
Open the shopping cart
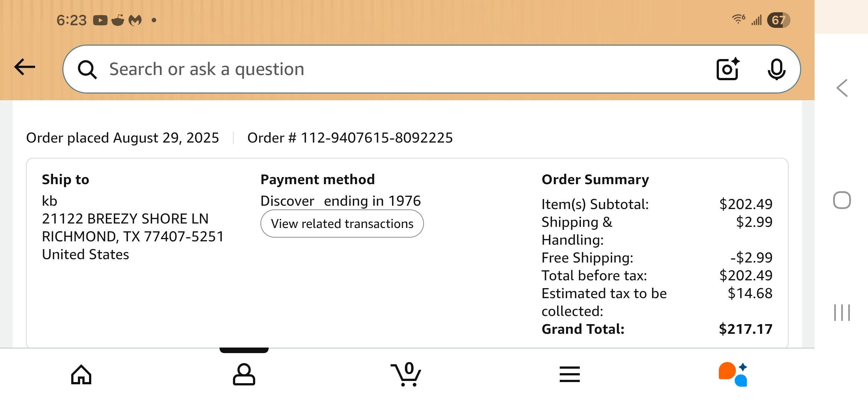(x=407, y=374)
